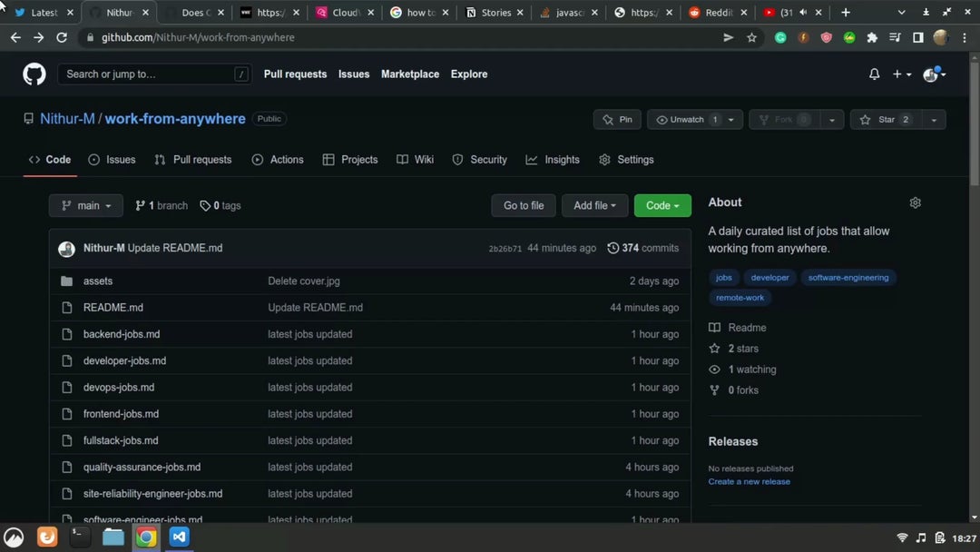Screen dimensions: 980x552
Task: Open the Readme icon in the sidebar
Action: pyautogui.click(x=714, y=327)
